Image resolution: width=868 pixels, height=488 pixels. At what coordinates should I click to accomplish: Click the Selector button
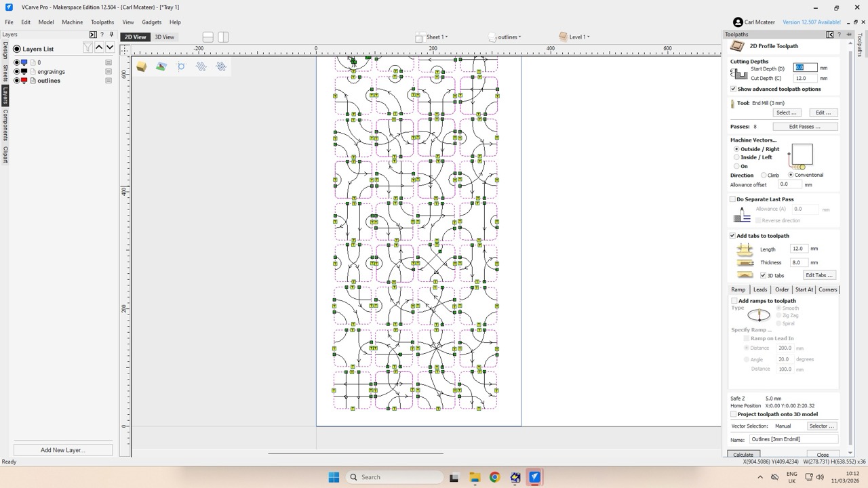coord(821,426)
